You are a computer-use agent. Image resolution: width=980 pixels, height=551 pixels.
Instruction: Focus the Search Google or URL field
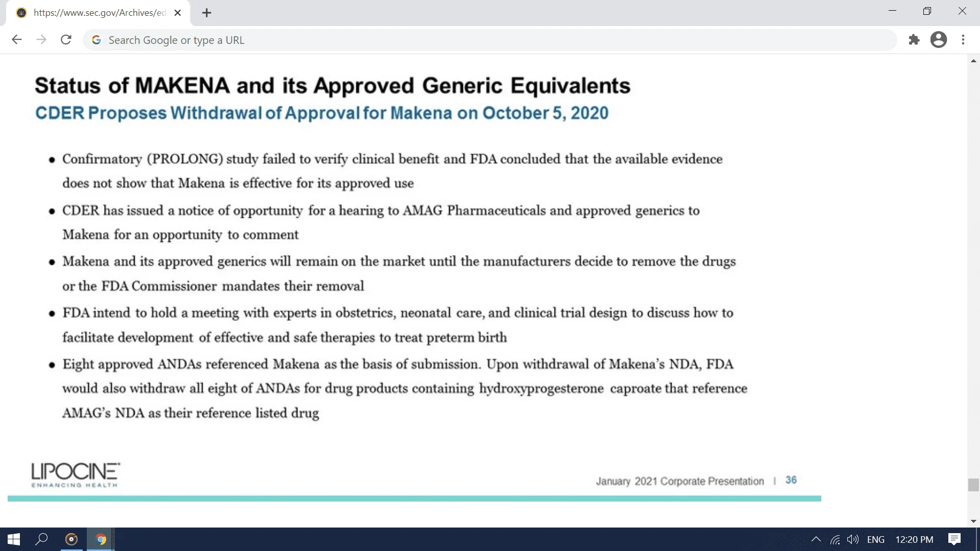[x=459, y=40]
